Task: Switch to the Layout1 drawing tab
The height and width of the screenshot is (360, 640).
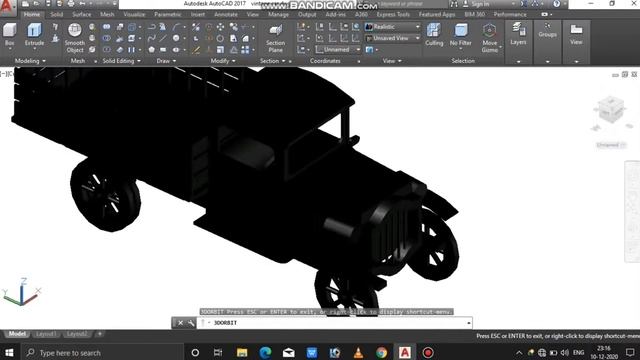Action: tap(46, 334)
